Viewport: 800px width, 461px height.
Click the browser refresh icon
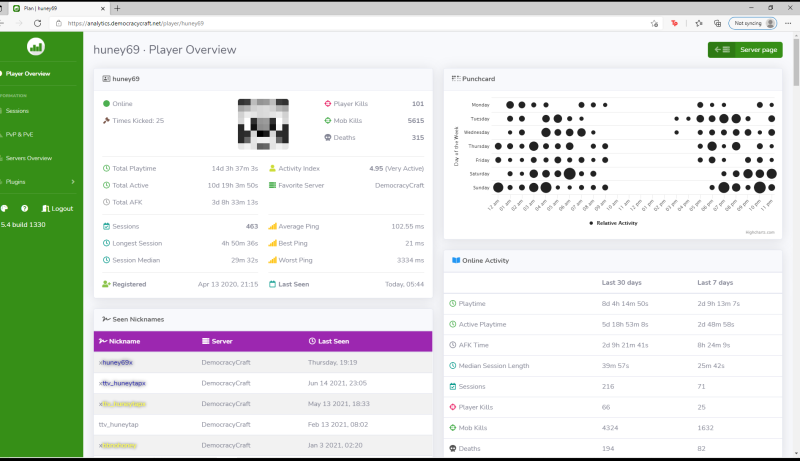click(37, 23)
